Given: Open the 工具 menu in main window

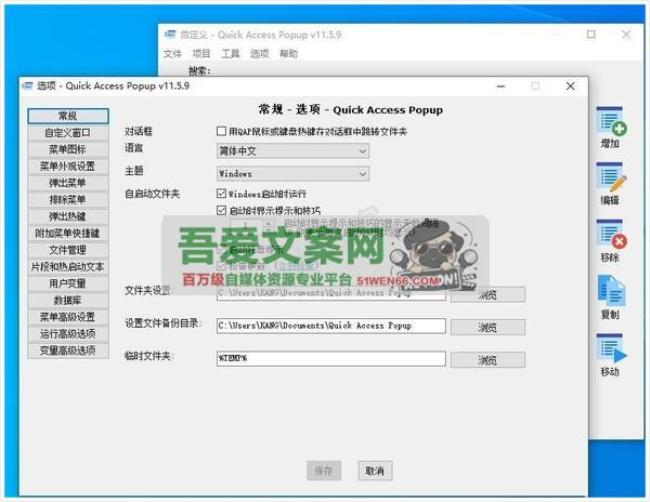Looking at the screenshot, I should point(230,53).
